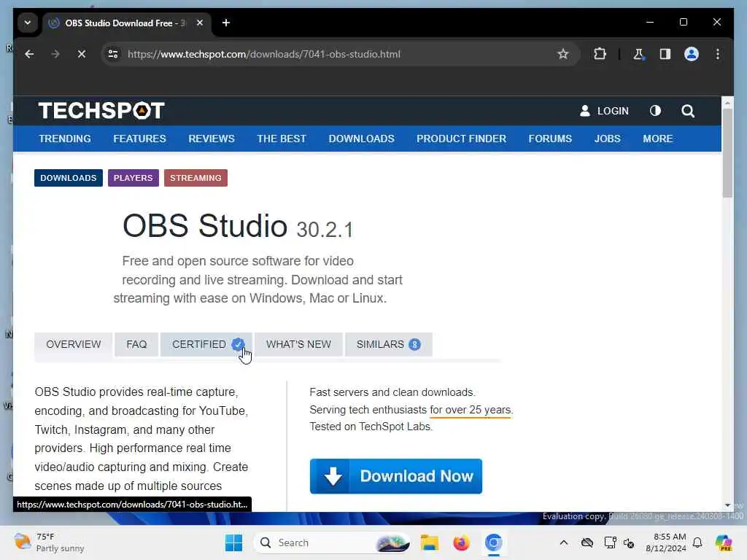
Task: Open the clock showing 8:55 AM
Action: tap(666, 542)
